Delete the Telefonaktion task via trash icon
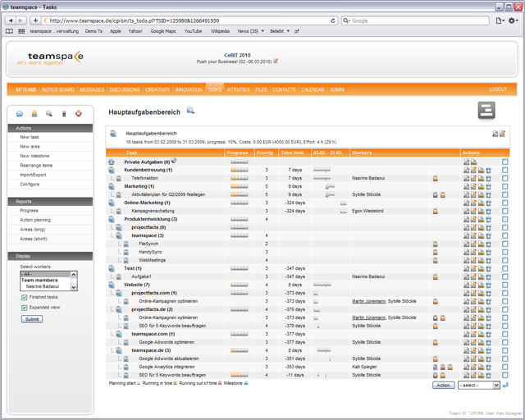Screen dimensions: 525x420 (488, 178)
